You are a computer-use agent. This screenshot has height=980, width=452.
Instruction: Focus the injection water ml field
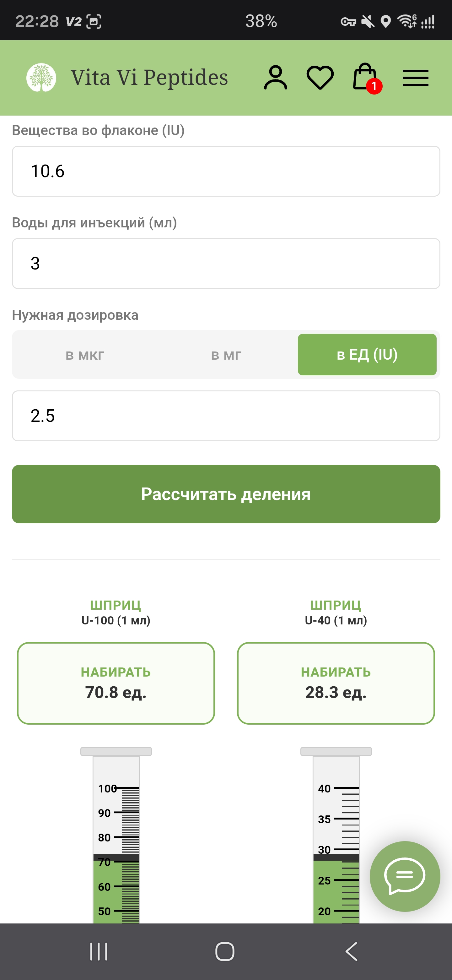tap(226, 264)
